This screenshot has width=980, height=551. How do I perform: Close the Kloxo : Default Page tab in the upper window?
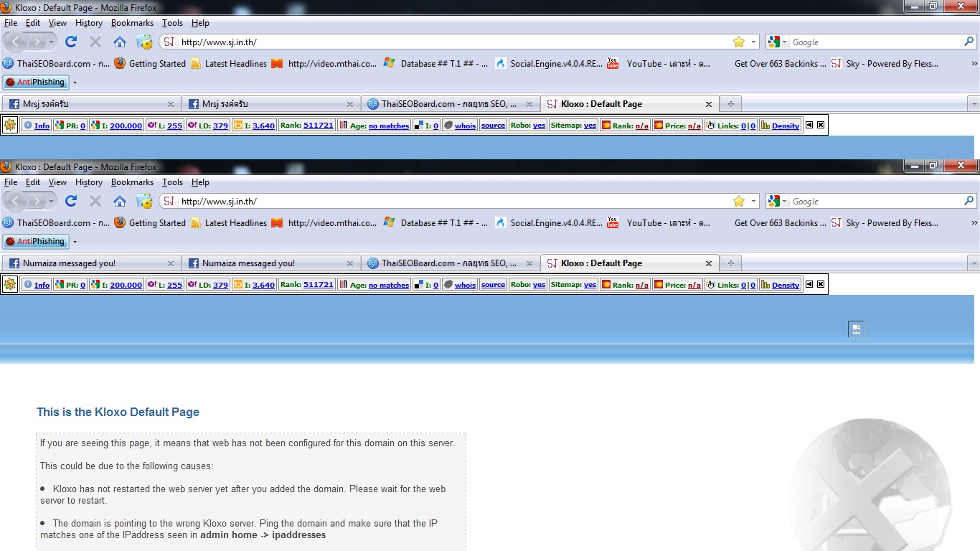tap(709, 104)
